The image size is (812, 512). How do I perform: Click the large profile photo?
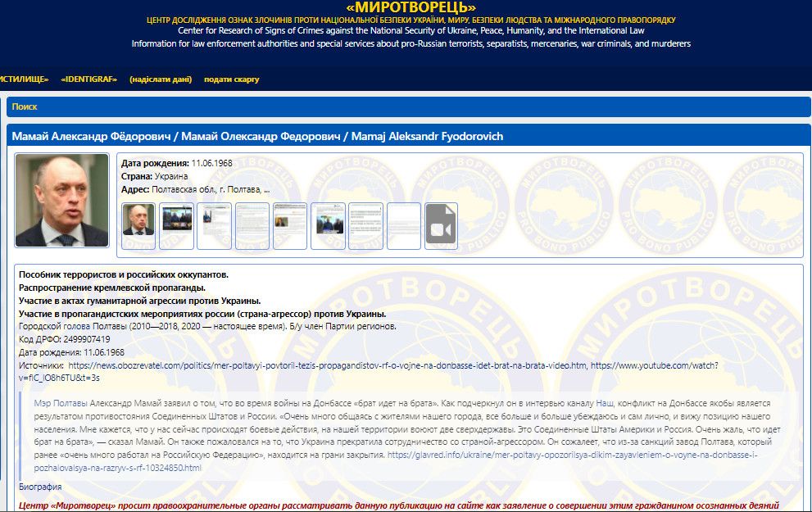(x=61, y=200)
